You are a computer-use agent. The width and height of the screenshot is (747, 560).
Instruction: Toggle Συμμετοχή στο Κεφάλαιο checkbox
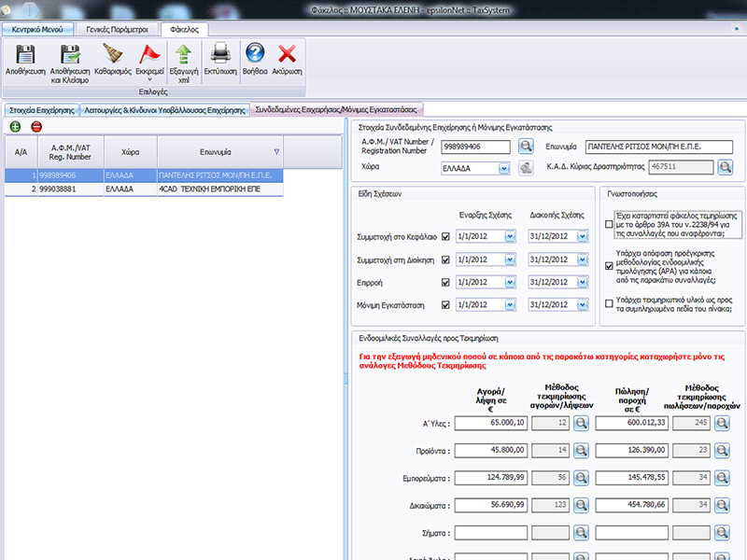point(445,237)
